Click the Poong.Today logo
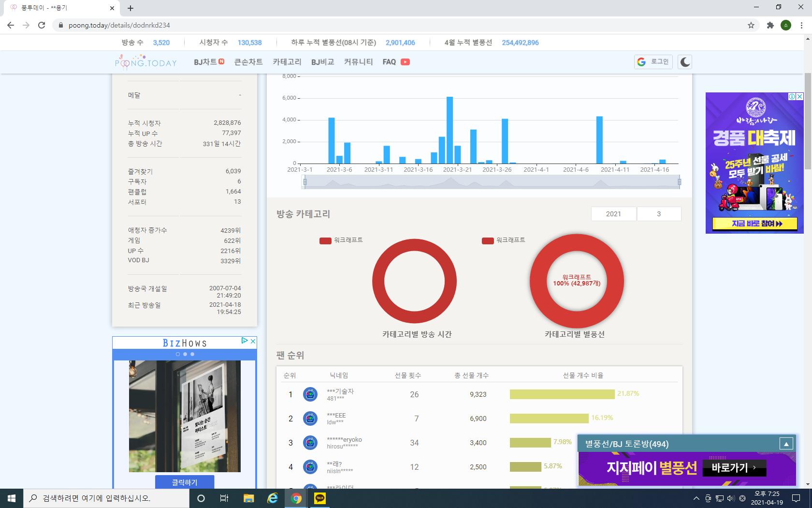Viewport: 812px width, 508px height. 145,61
